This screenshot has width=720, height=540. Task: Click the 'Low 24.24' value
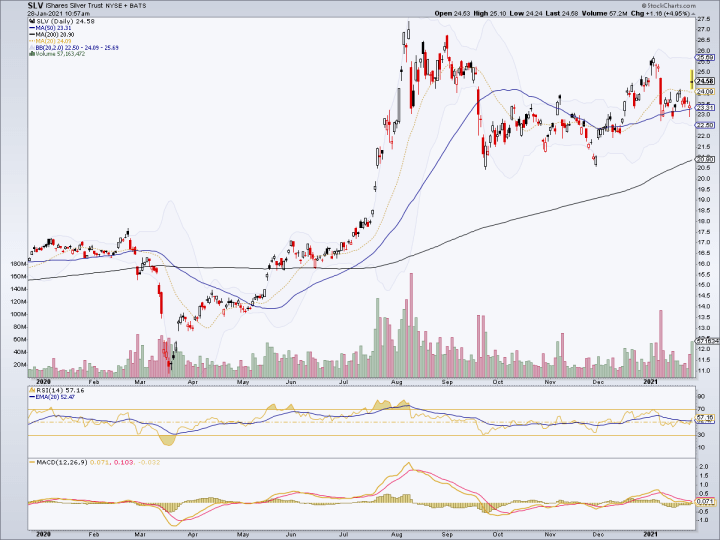[526, 14]
